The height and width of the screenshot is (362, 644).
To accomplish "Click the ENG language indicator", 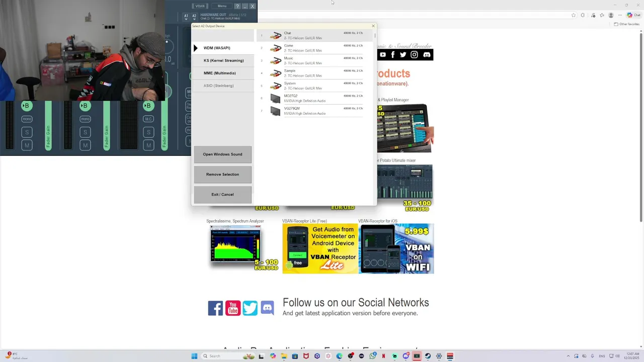I will click(x=602, y=356).
